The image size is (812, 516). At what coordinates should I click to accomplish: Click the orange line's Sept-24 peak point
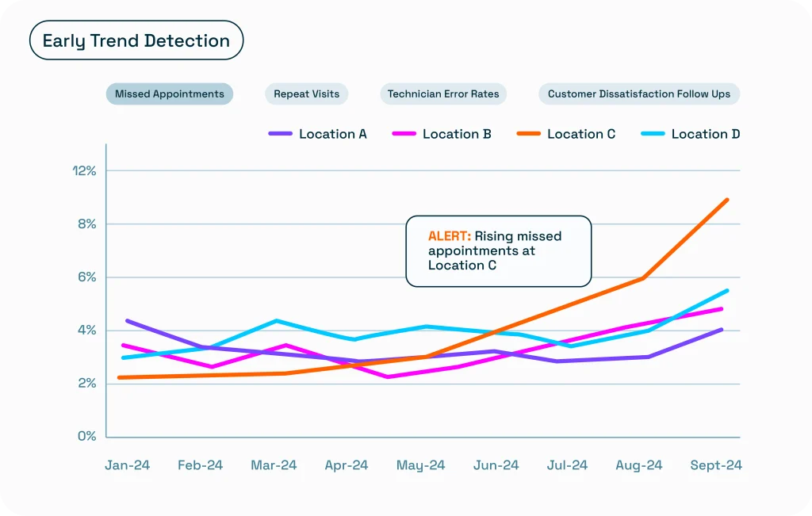click(727, 200)
